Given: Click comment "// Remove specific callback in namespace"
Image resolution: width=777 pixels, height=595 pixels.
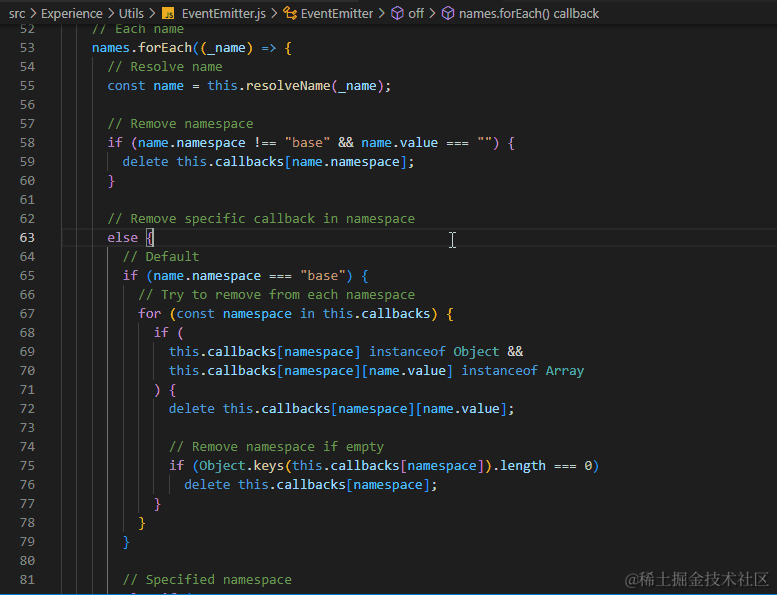Looking at the screenshot, I should [x=261, y=219].
